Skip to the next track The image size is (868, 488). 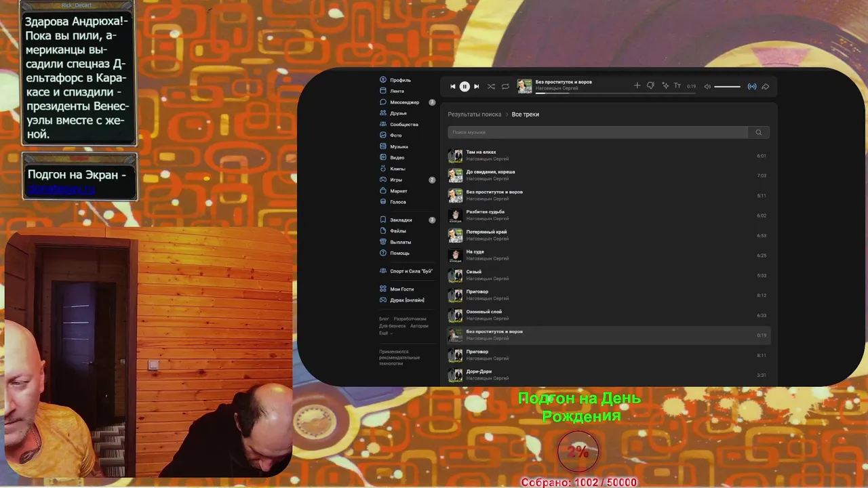point(476,86)
